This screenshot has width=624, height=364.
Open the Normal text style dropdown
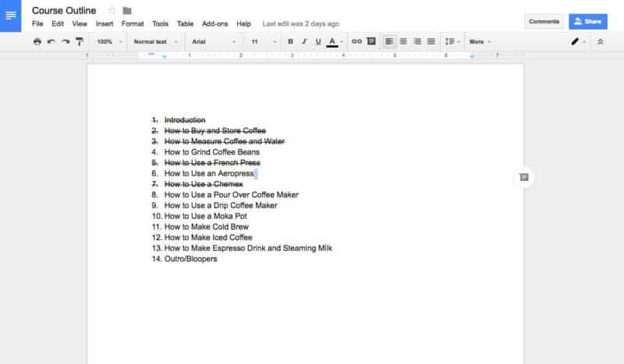(155, 41)
